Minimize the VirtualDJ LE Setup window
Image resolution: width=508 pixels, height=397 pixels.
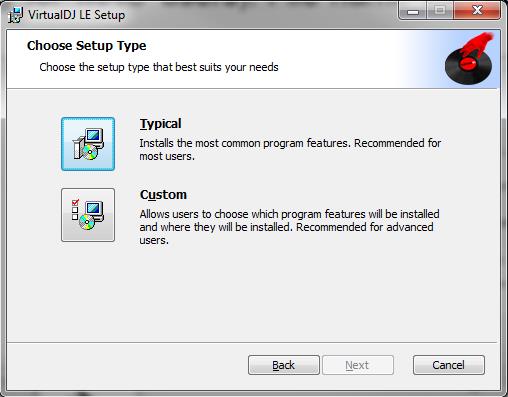[413, 11]
